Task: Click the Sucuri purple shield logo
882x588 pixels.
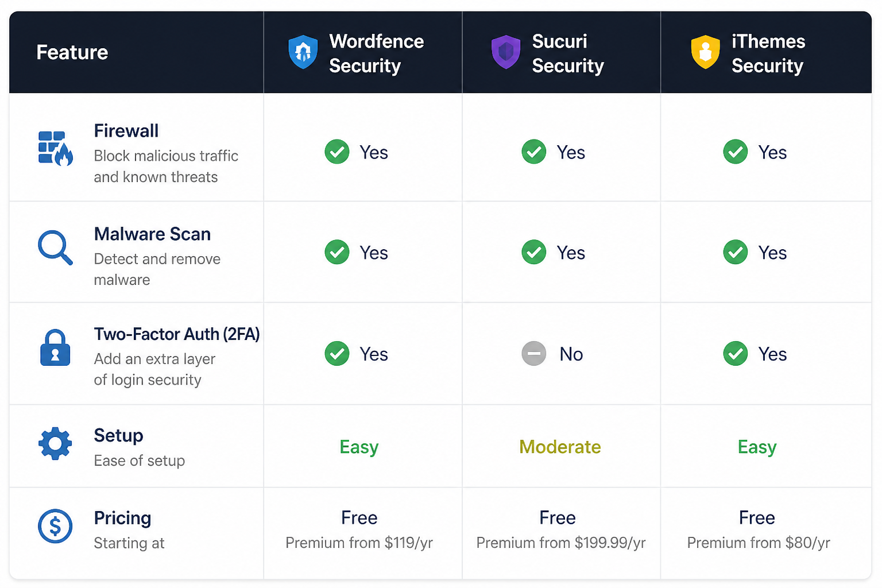Action: click(x=505, y=52)
